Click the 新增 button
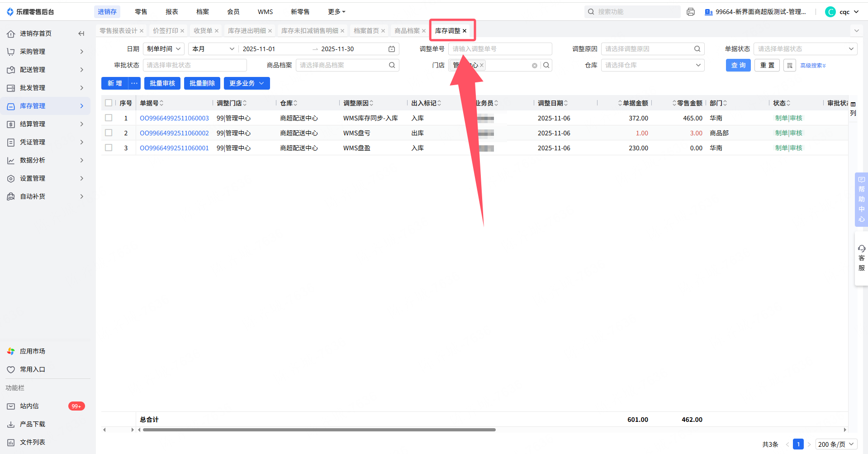 click(x=115, y=83)
